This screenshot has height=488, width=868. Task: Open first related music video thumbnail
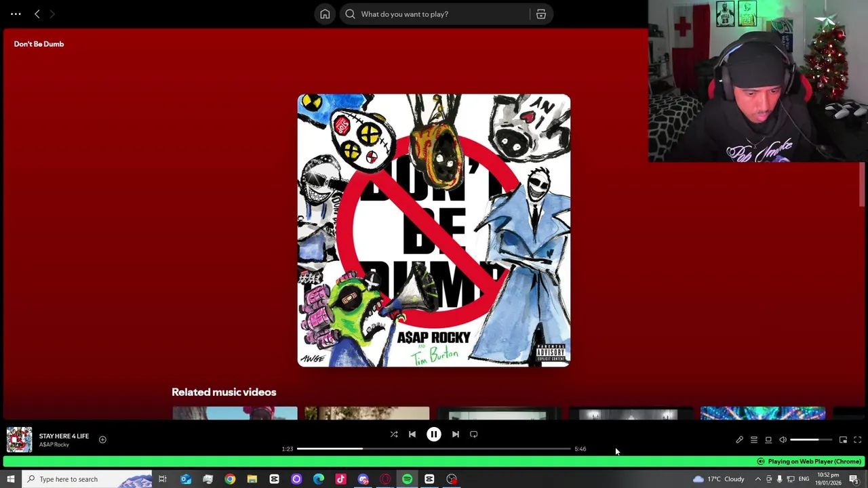click(235, 413)
